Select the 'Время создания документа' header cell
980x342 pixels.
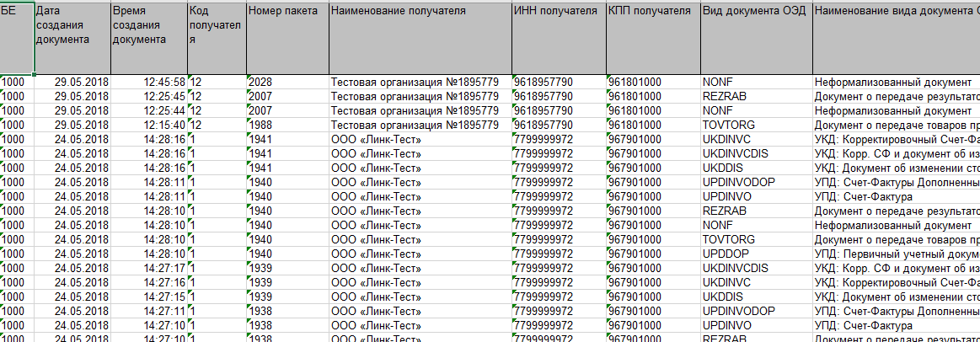pos(149,38)
